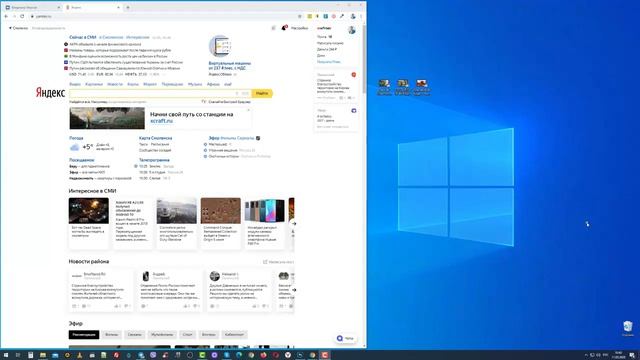Click the yandex.ru address bar
Viewport: 640px width, 360px height.
pyautogui.click(x=163, y=16)
